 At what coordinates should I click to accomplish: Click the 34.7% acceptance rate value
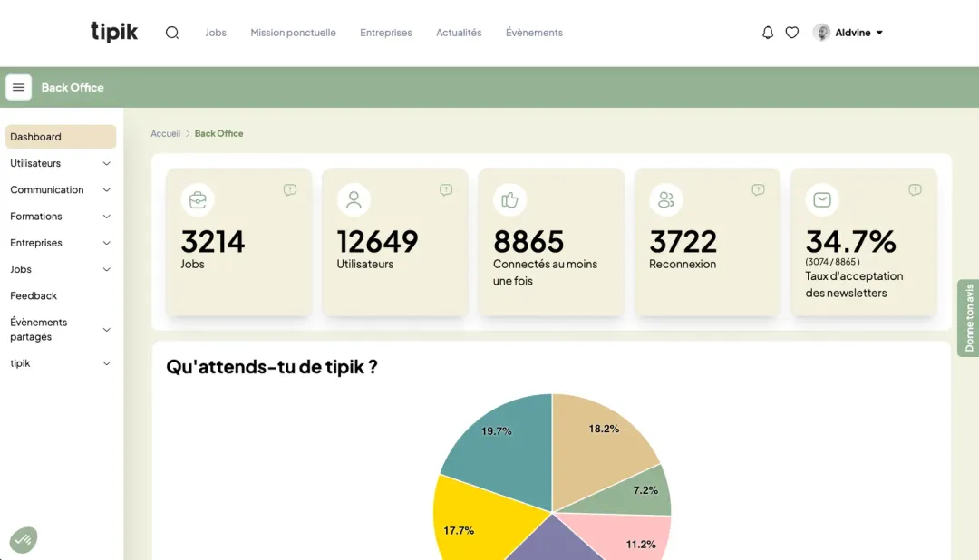tap(850, 242)
